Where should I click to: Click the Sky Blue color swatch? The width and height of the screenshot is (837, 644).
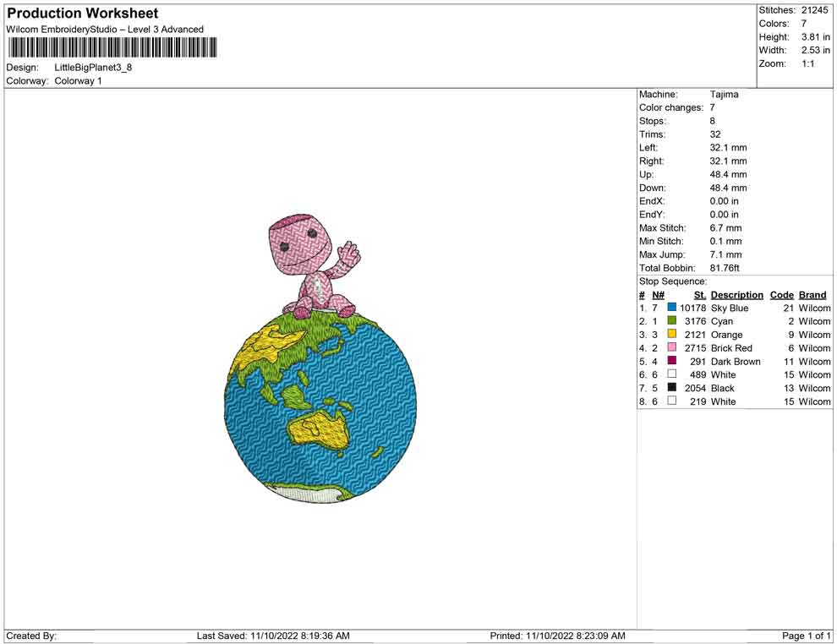(x=671, y=308)
